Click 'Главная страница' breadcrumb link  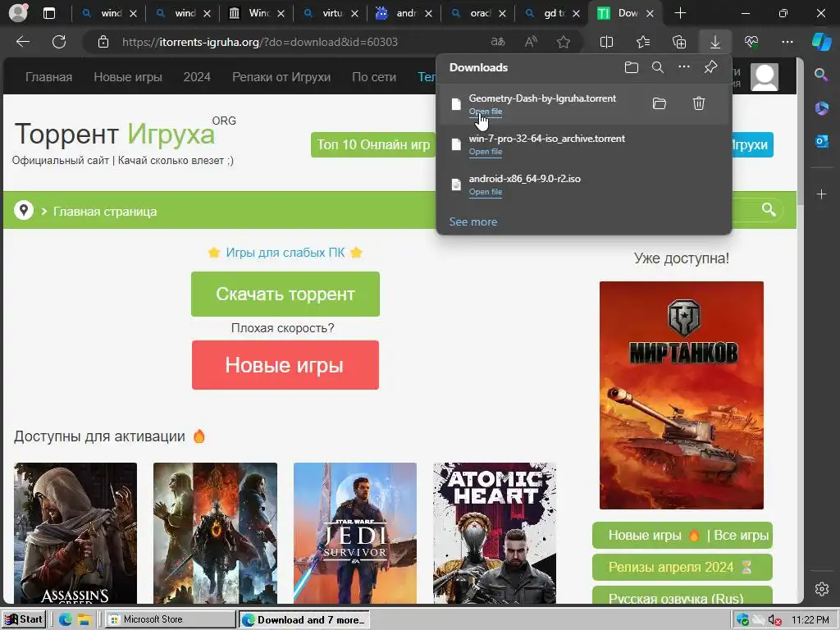(x=105, y=212)
